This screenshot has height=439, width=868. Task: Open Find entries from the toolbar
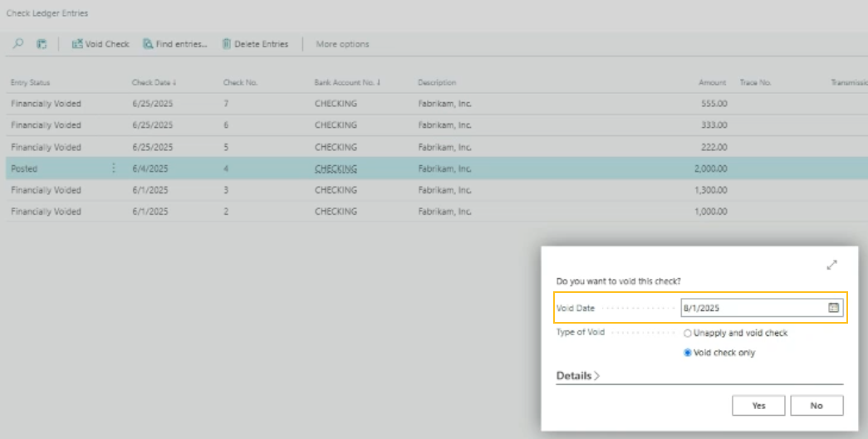pos(174,44)
